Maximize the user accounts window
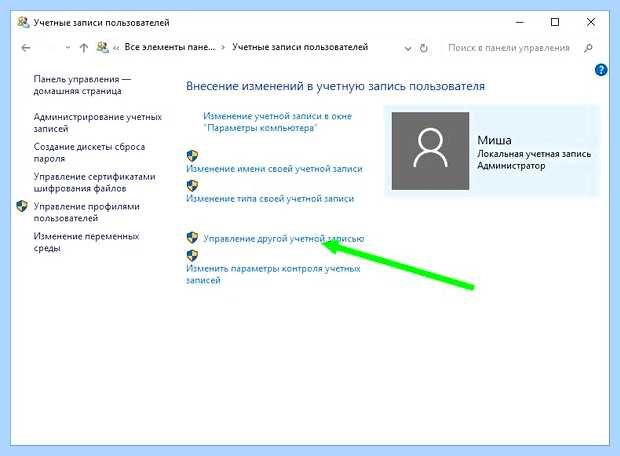This screenshot has width=620, height=456. 555,22
